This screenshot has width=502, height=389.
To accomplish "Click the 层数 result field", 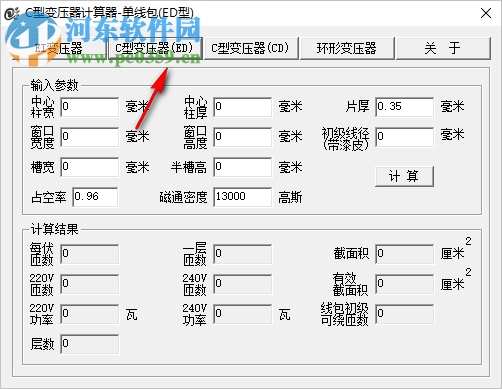I will [x=90, y=344].
